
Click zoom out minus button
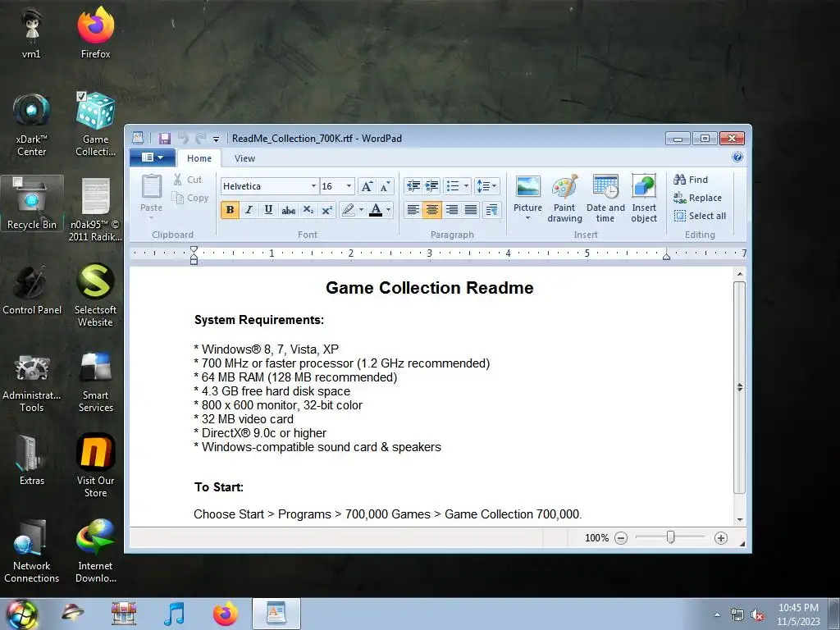pos(621,538)
